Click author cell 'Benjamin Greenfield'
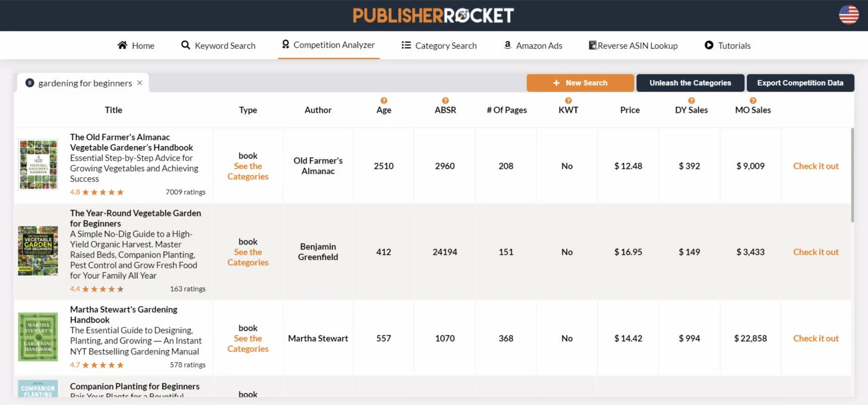 coord(318,252)
